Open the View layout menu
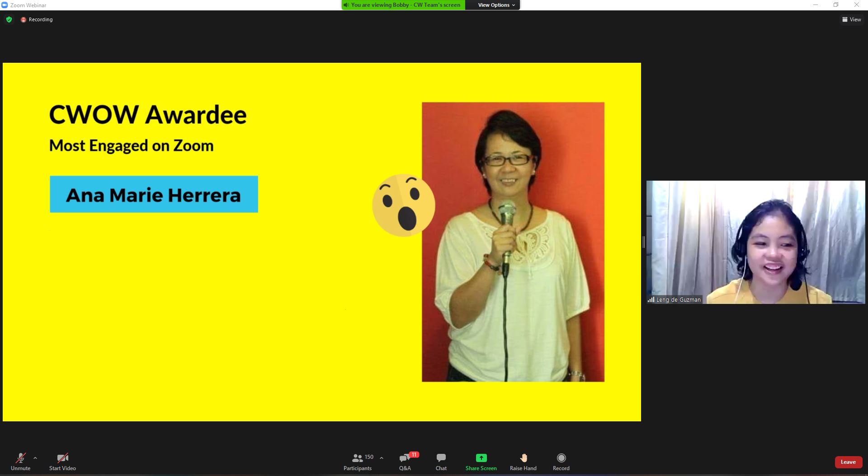868x476 pixels. [852, 19]
